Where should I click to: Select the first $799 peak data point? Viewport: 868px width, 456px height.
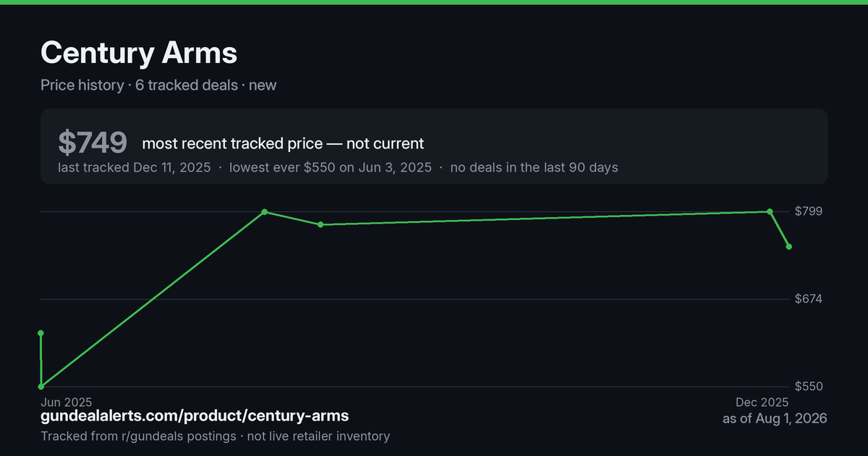tap(265, 211)
